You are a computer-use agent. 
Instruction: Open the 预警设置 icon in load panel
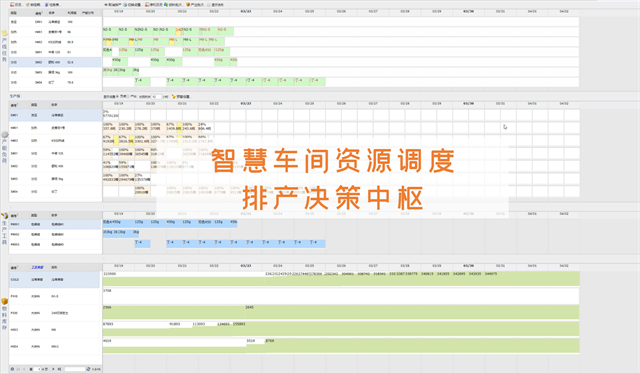(x=173, y=97)
